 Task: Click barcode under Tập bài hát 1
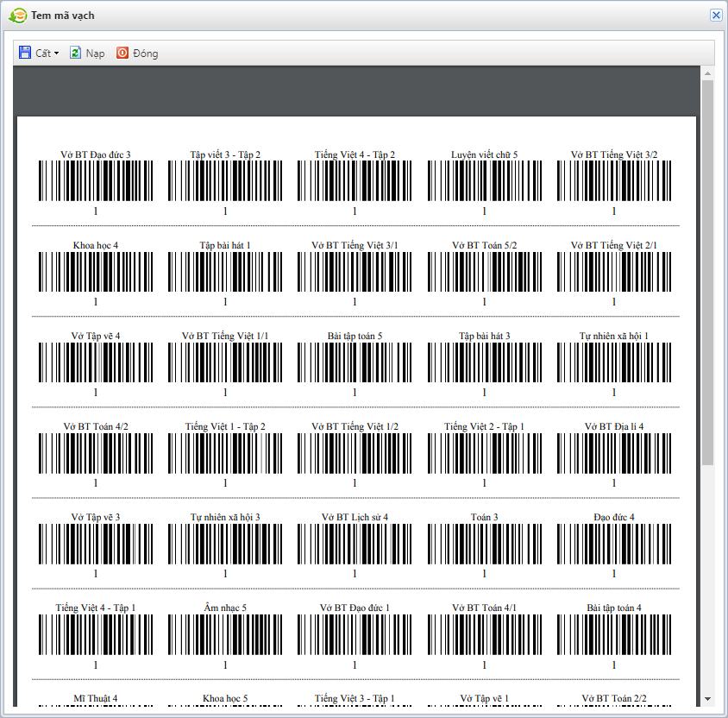click(x=225, y=272)
